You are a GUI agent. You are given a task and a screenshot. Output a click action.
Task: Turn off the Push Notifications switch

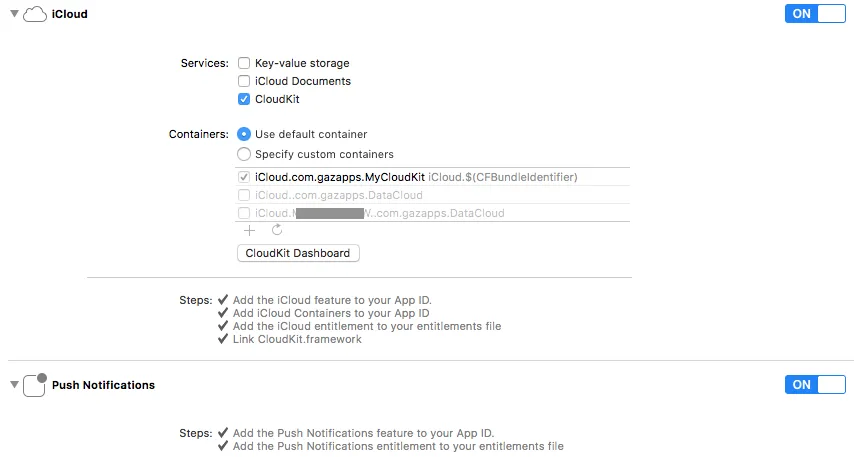[x=817, y=385]
